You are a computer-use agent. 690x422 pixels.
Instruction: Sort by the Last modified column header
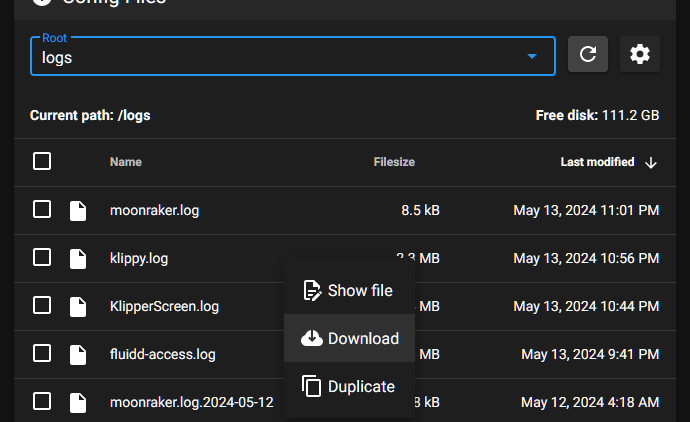click(x=597, y=162)
